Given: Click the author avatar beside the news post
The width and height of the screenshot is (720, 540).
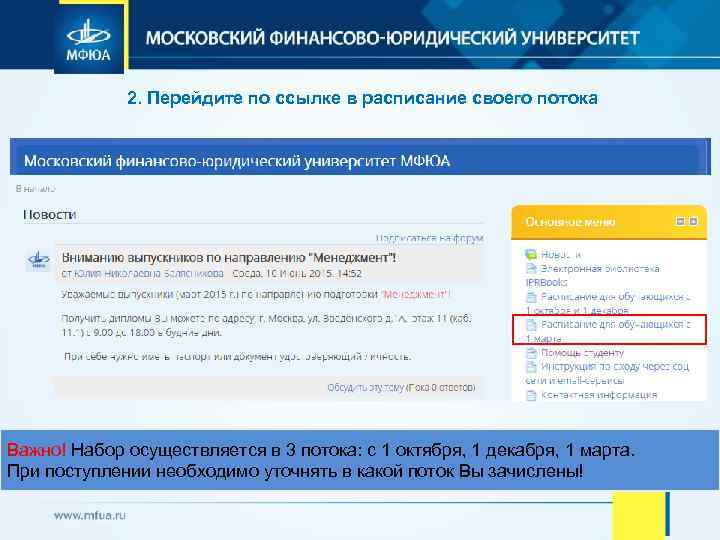Looking at the screenshot, I should click(39, 260).
